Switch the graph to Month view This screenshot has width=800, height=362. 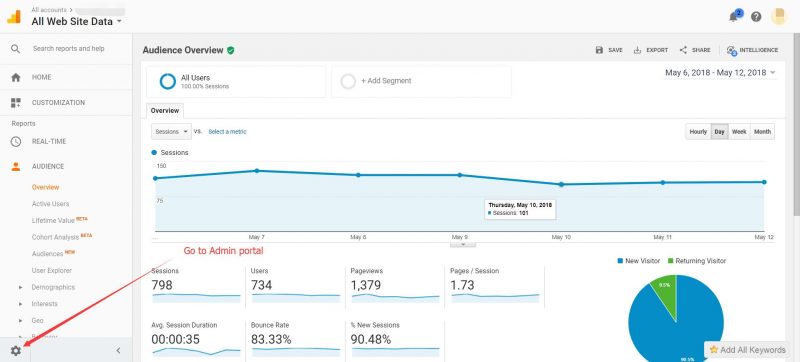762,132
